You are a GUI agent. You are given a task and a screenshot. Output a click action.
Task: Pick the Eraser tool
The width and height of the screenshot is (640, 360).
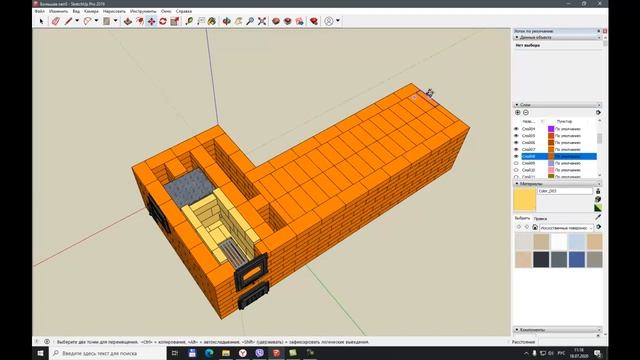(x=56, y=21)
